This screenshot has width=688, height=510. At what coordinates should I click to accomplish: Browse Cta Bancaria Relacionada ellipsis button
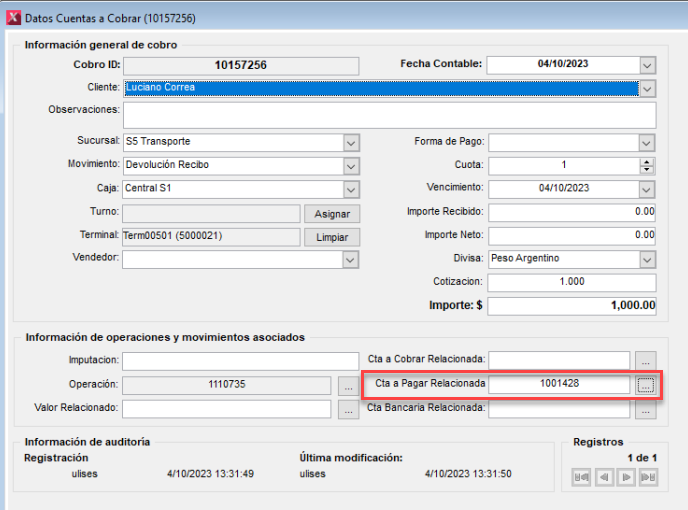(x=647, y=409)
